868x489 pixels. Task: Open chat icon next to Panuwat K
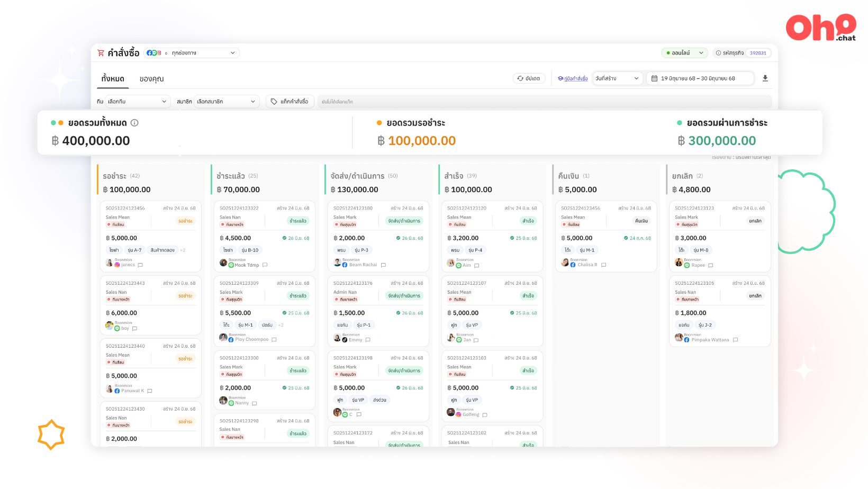[x=150, y=391]
